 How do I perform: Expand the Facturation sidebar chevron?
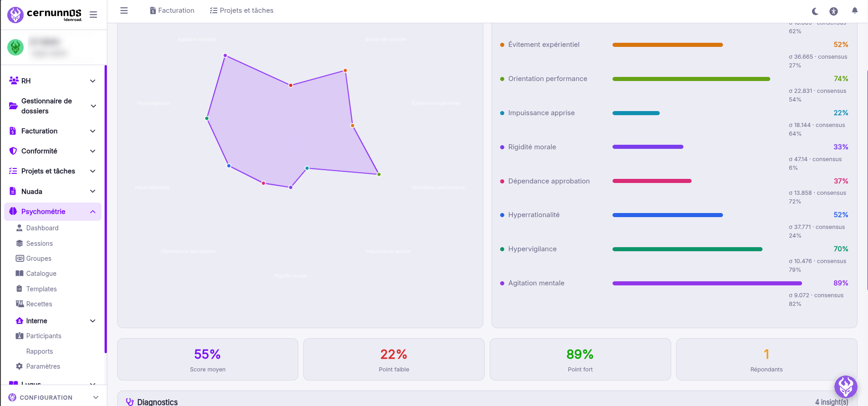click(x=93, y=131)
